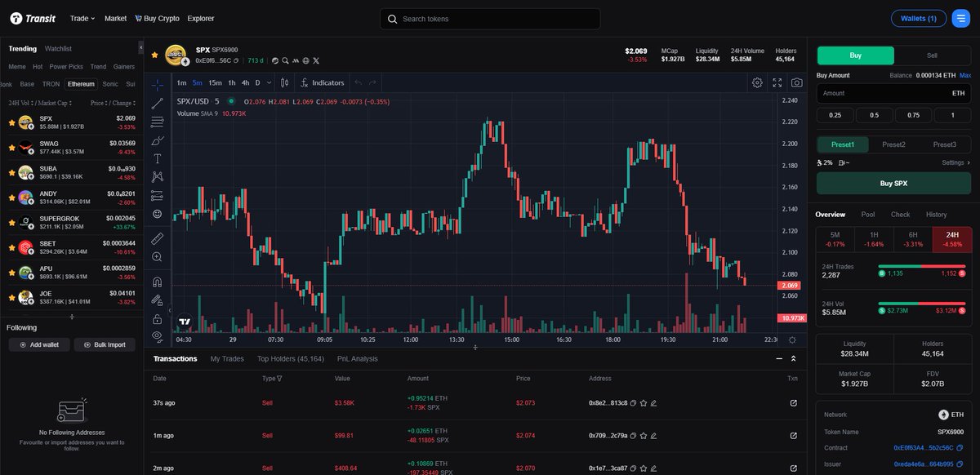Image resolution: width=980 pixels, height=475 pixels.
Task: Hide all drawings with eye icon
Action: pyautogui.click(x=158, y=336)
